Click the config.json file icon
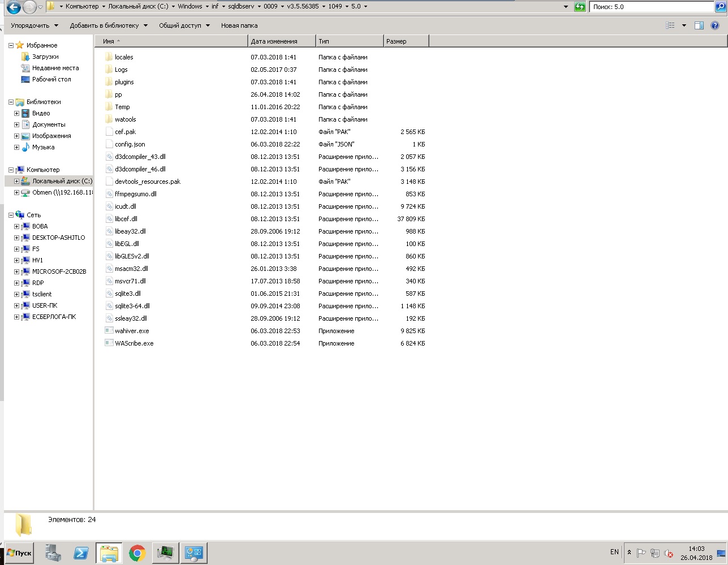 tap(109, 144)
